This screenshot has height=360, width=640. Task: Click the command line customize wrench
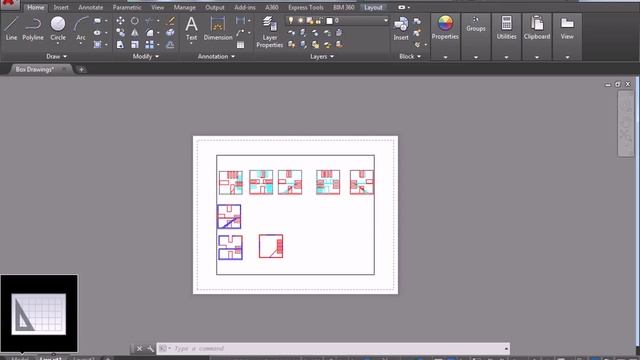tap(151, 349)
